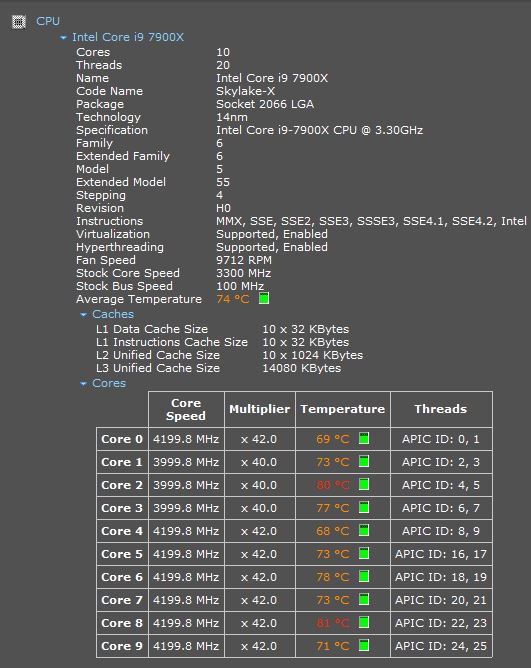Click the Caches heading label
The image size is (531, 668).
[113, 314]
